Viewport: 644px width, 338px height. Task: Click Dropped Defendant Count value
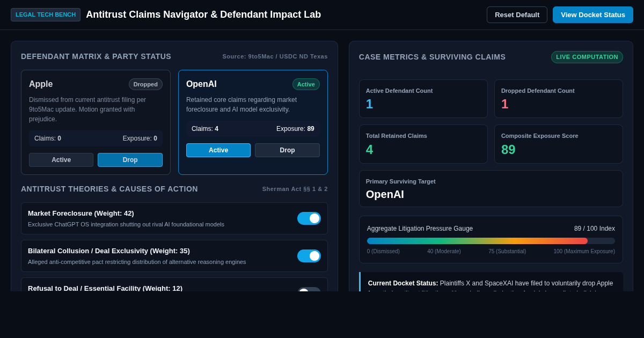pyautogui.click(x=504, y=104)
